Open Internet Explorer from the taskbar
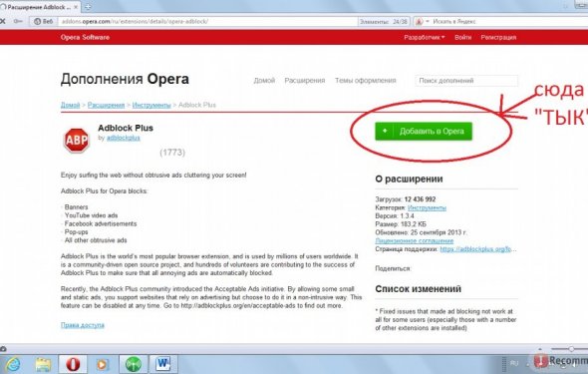The height and width of the screenshot is (374, 588). pos(13,364)
